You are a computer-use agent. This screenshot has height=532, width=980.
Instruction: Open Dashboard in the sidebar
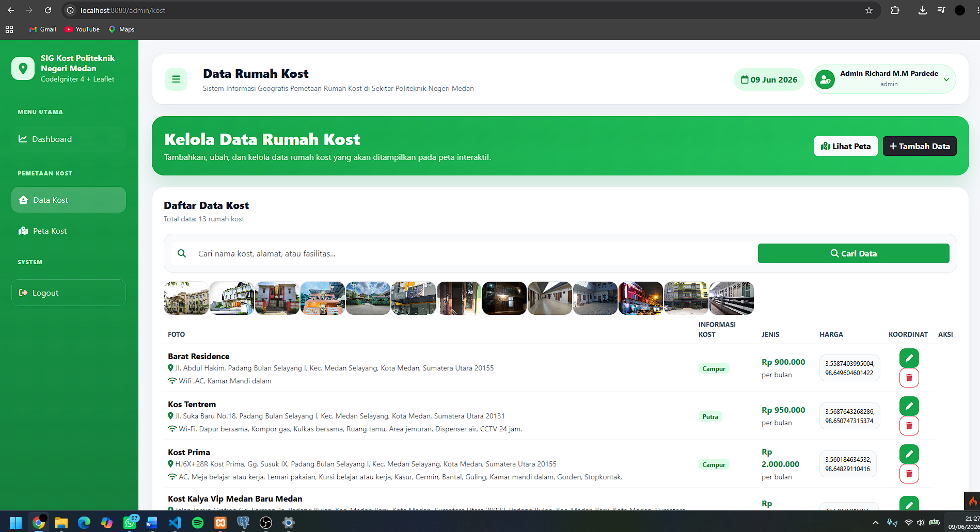tap(69, 139)
